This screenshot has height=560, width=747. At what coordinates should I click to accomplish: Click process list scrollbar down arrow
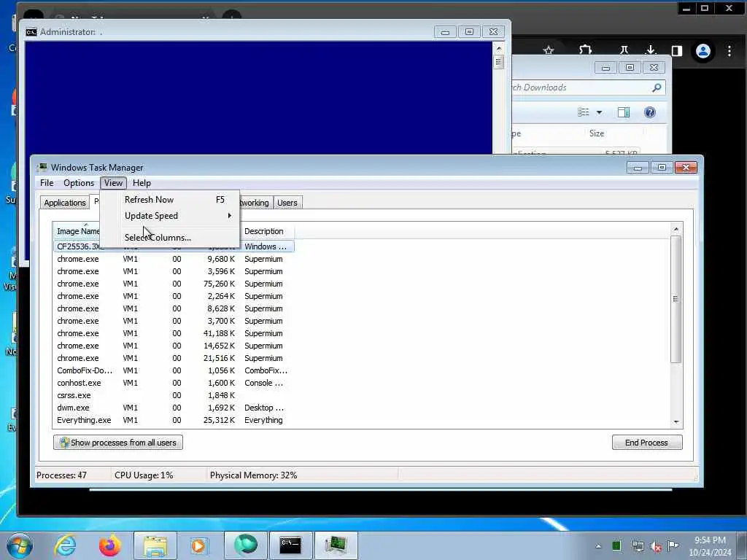(x=676, y=422)
